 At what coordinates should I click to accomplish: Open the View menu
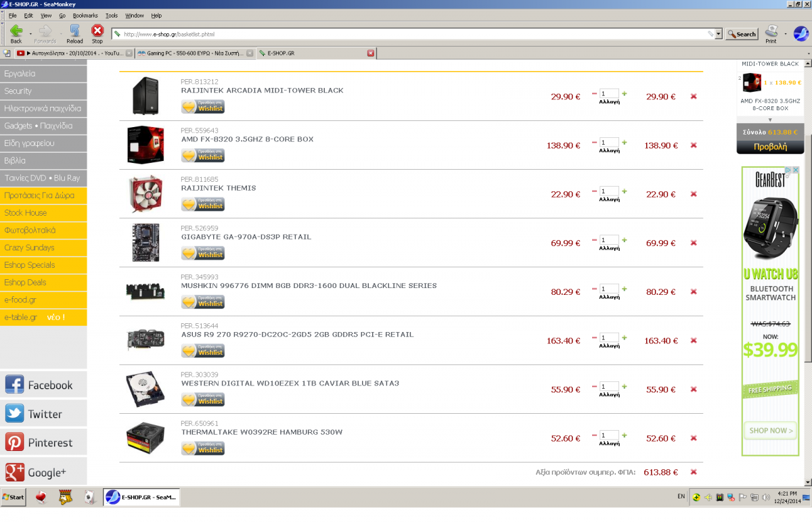(46, 15)
